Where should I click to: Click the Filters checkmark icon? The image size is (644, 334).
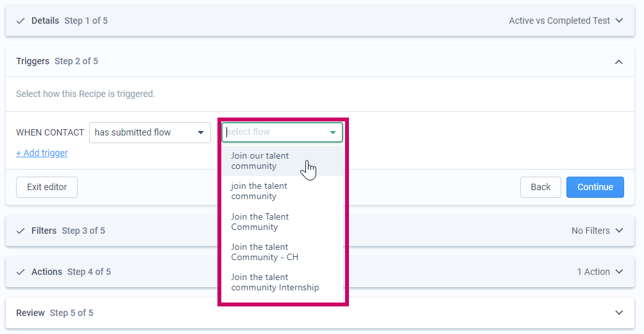pyautogui.click(x=21, y=231)
